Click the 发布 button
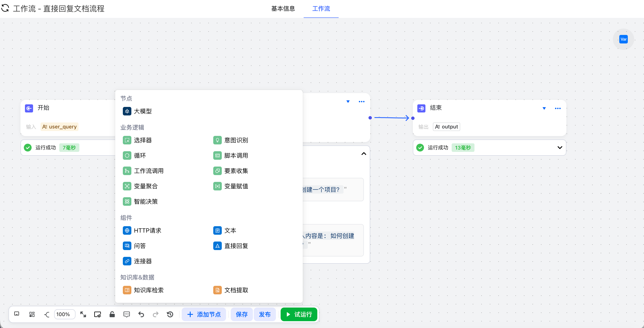 pyautogui.click(x=264, y=314)
